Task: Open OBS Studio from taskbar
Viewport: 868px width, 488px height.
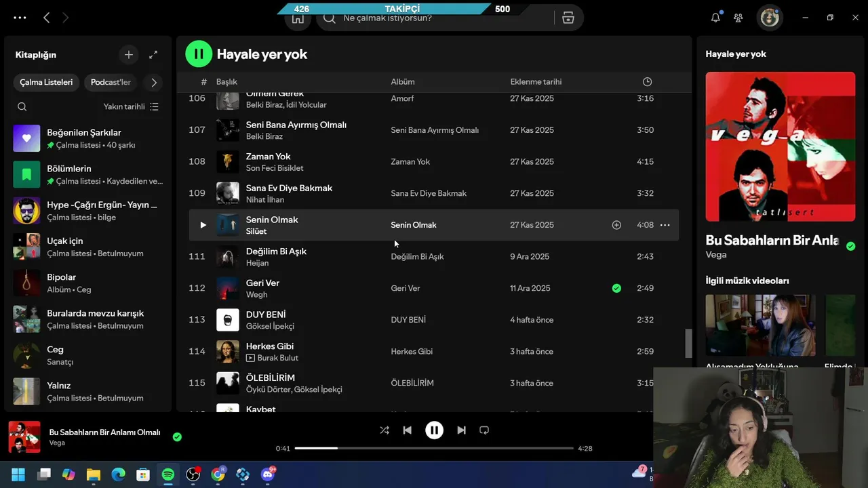Action: [193, 474]
